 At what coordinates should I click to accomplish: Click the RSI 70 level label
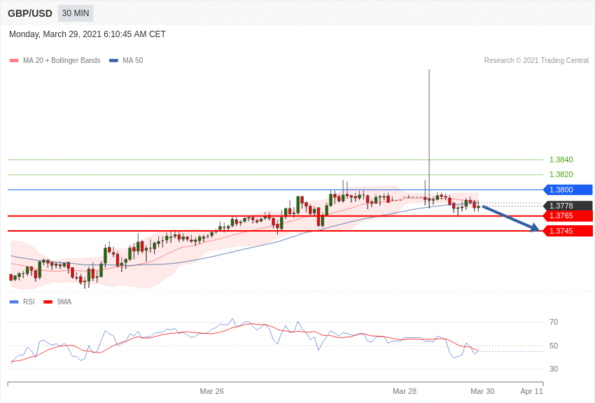tap(554, 322)
